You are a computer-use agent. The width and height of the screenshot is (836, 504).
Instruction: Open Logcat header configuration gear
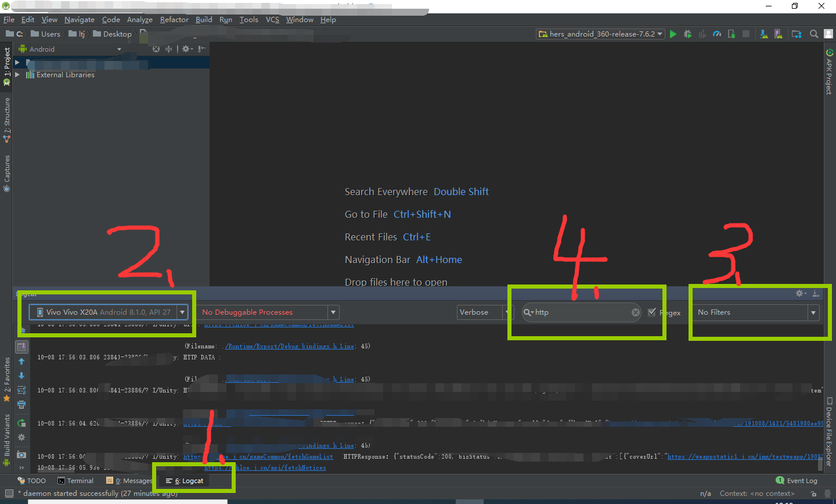point(21,437)
